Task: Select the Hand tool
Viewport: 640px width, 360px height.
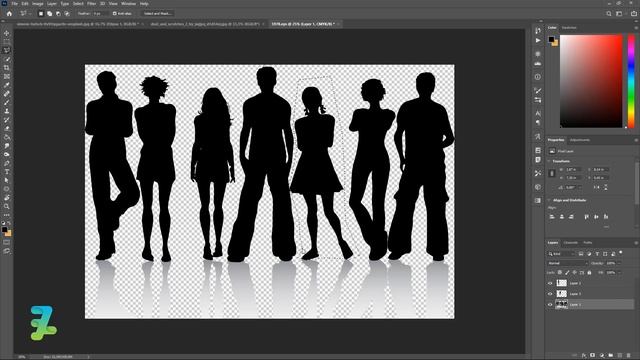Action: point(7,198)
